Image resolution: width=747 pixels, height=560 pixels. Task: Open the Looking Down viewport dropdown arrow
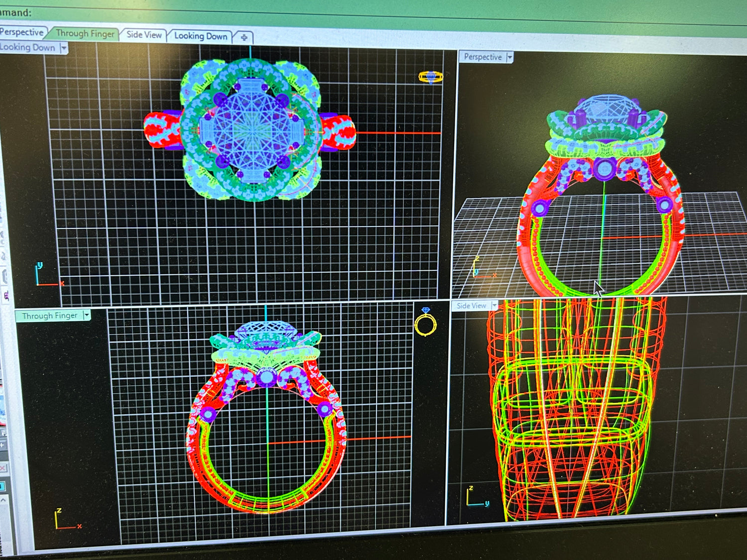[64, 48]
